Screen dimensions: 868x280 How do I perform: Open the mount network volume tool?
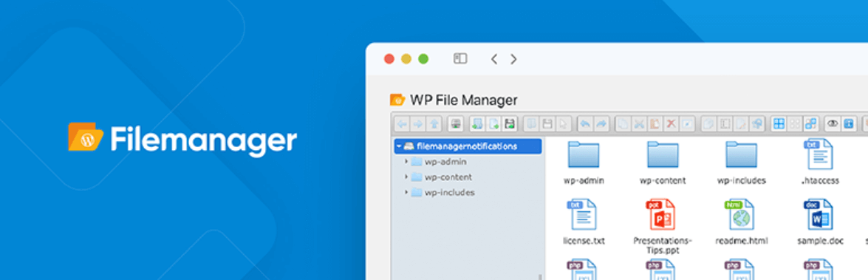tap(456, 124)
